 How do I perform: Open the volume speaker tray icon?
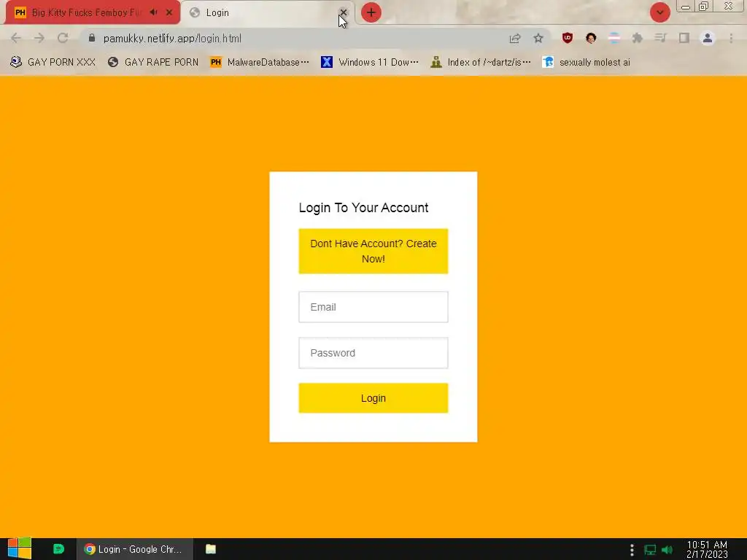pyautogui.click(x=667, y=550)
